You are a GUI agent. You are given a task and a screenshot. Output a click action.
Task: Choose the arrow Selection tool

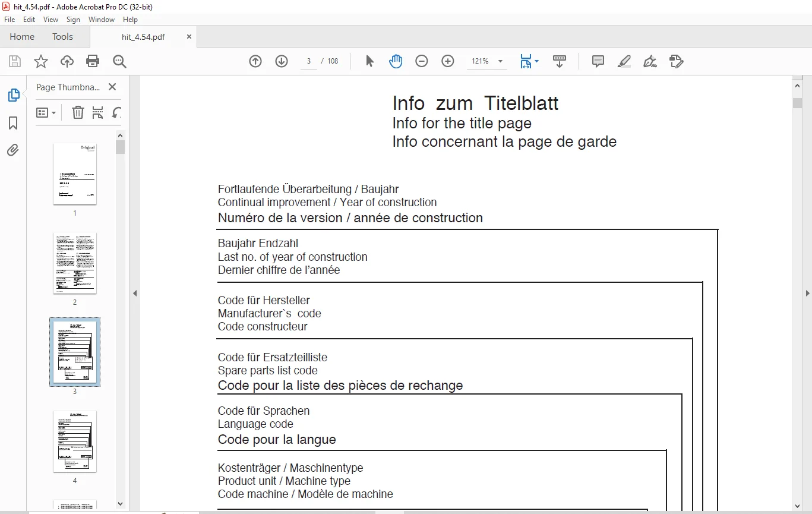[369, 61]
